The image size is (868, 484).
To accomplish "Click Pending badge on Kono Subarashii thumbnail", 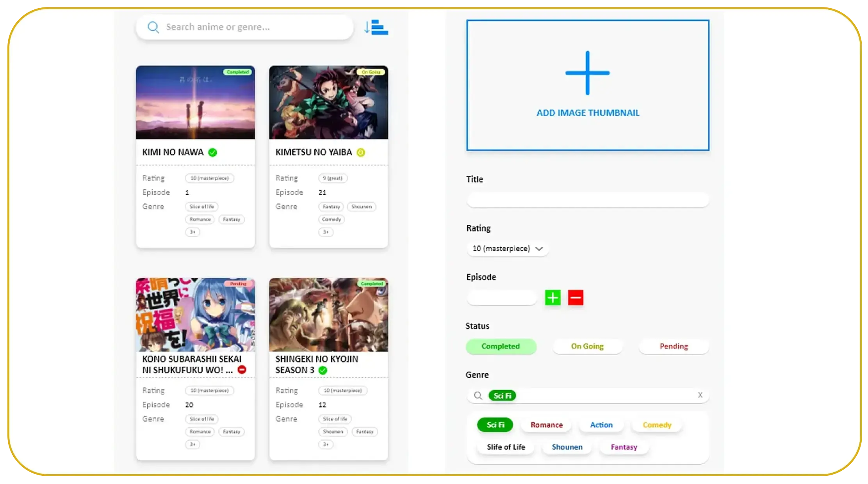I will coord(238,284).
